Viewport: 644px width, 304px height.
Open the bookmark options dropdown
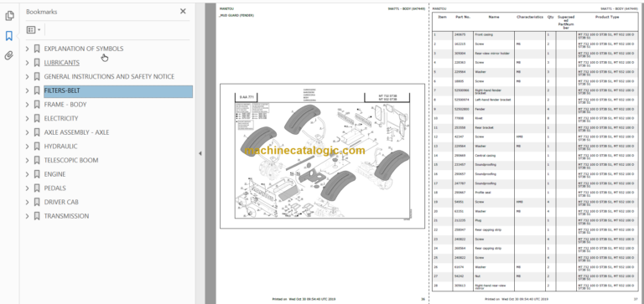[x=34, y=29]
